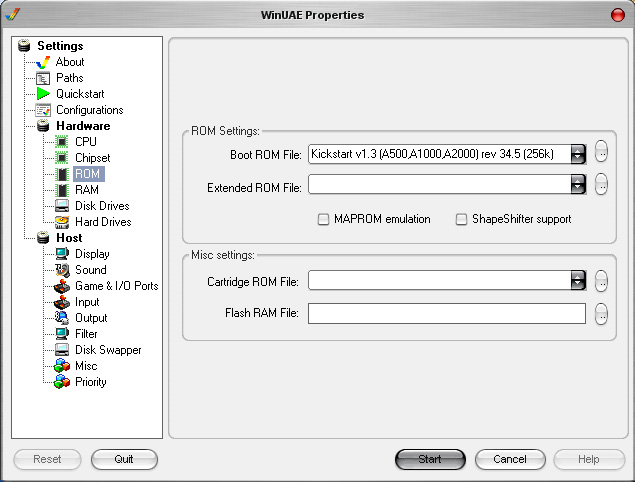Select Game & I/O Ports label
This screenshot has height=482, width=635.
117,286
